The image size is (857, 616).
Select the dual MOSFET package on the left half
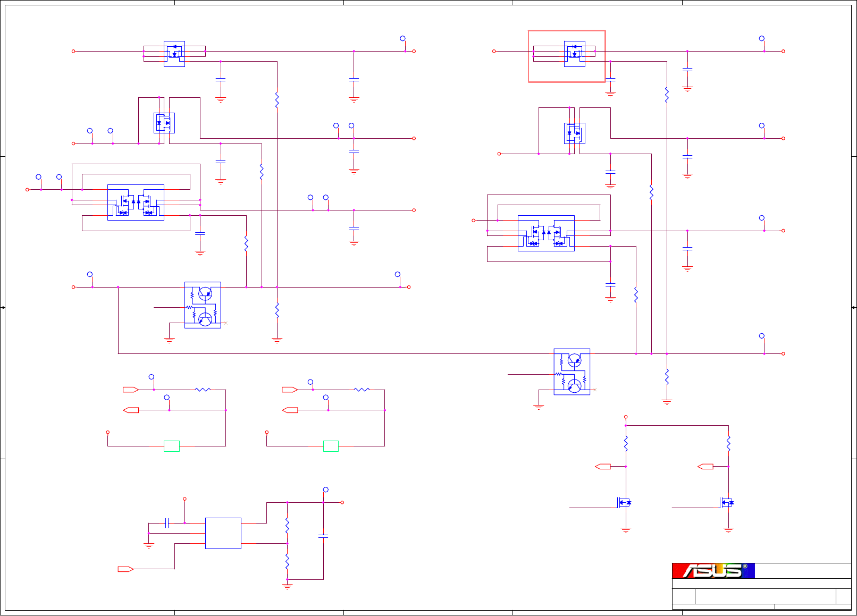136,202
